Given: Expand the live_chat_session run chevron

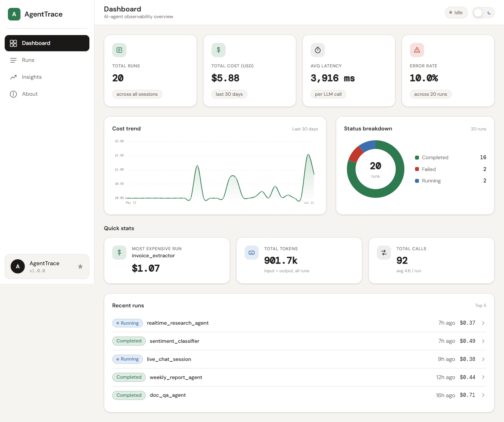Looking at the screenshot, I should coord(483,359).
